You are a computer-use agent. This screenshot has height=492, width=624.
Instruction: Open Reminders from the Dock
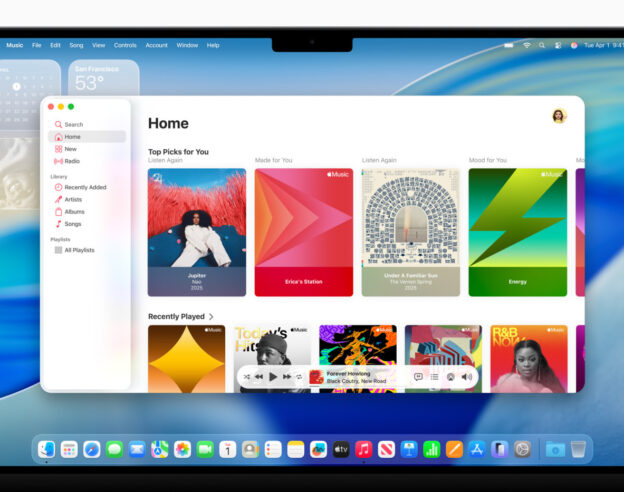pyautogui.click(x=273, y=449)
